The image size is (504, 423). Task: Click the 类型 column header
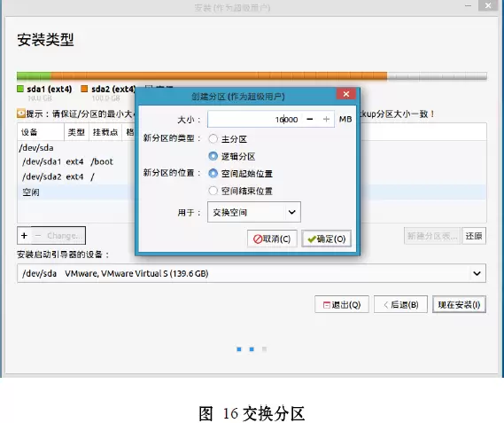pyautogui.click(x=76, y=132)
